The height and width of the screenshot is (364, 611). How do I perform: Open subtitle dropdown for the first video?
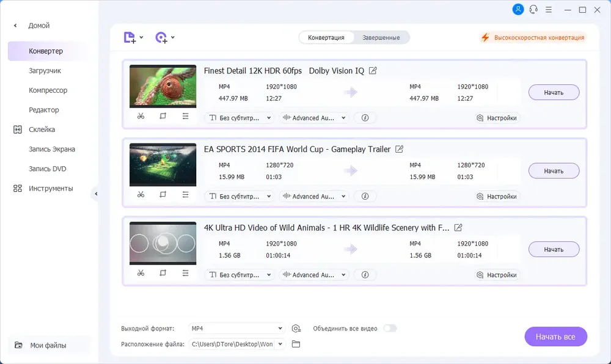[240, 118]
